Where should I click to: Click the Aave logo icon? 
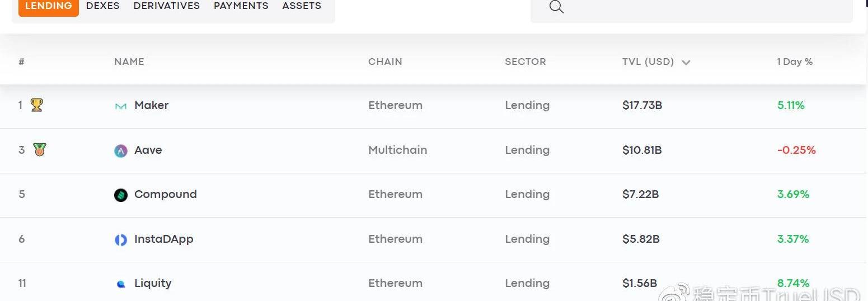coord(121,150)
